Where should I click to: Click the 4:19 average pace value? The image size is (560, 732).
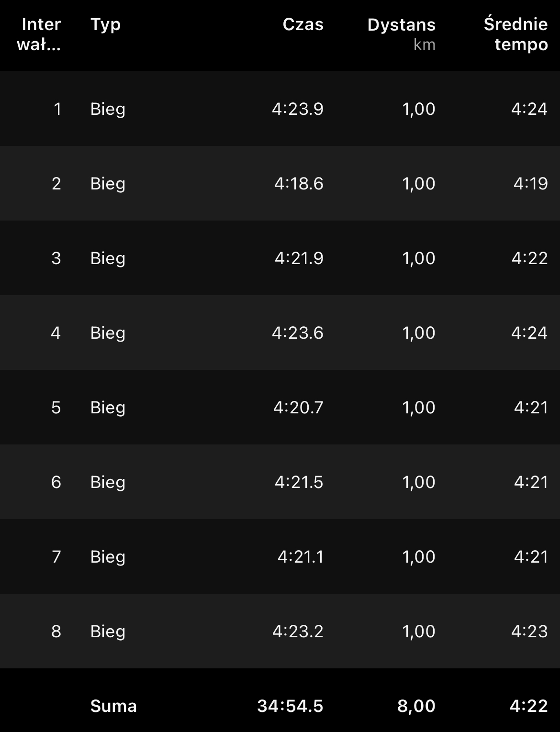click(x=530, y=184)
